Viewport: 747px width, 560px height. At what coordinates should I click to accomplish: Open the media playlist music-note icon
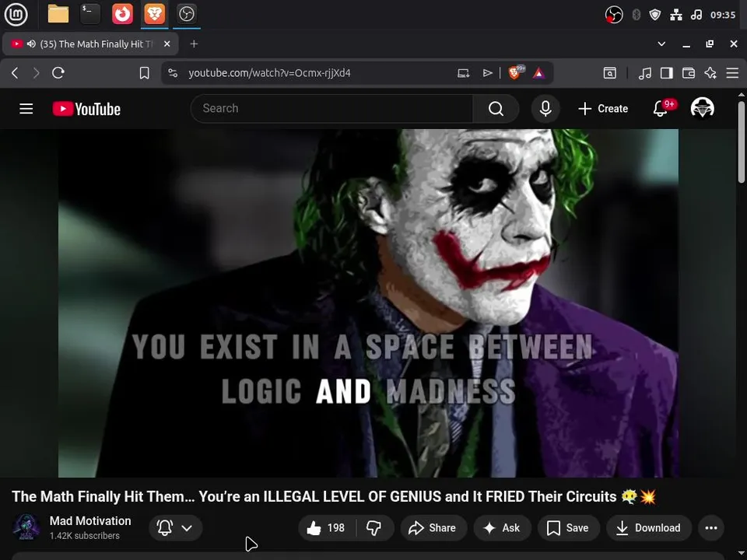coord(644,73)
